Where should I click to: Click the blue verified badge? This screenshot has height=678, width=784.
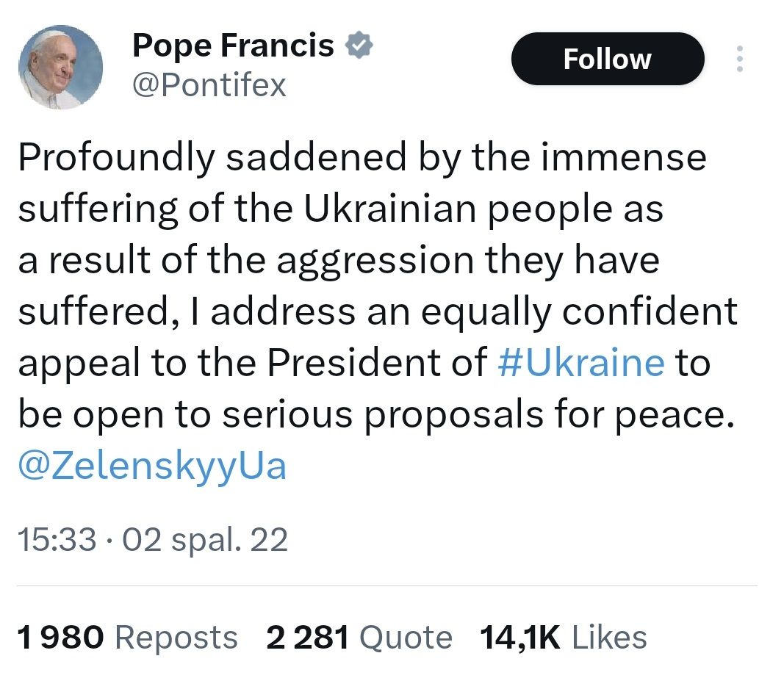pos(359,47)
